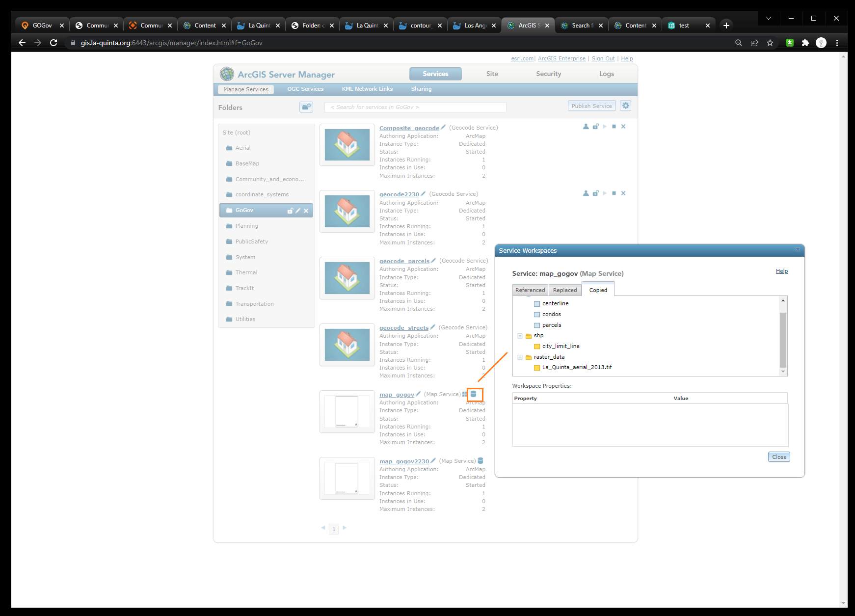
Task: Open the ArcGIS Enterprise link
Action: 561,58
